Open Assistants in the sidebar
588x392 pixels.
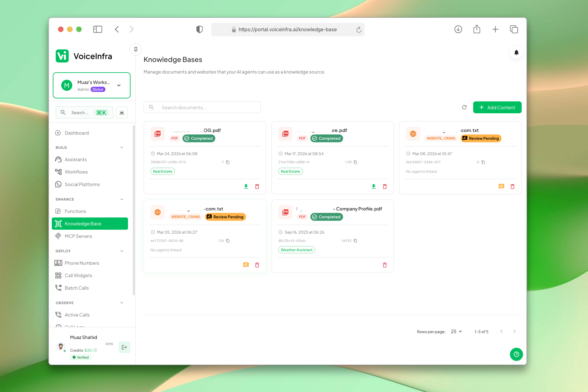pos(90,160)
